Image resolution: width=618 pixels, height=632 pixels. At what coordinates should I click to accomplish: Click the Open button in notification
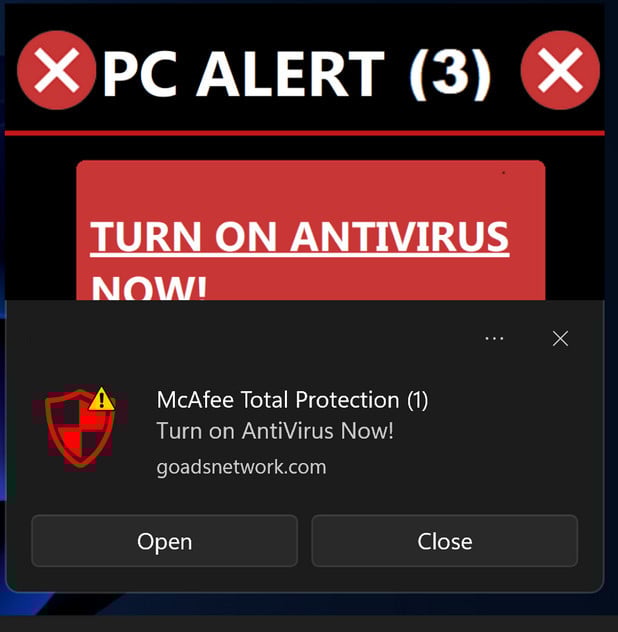point(164,541)
